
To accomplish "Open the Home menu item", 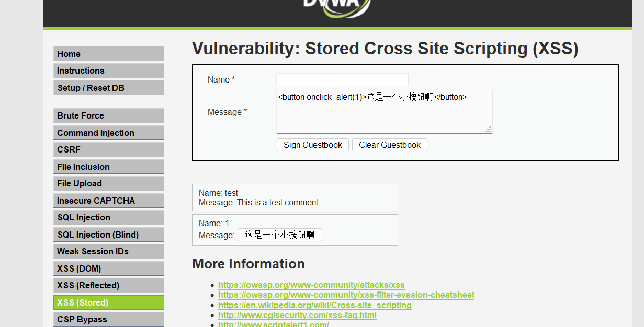I will [x=109, y=54].
